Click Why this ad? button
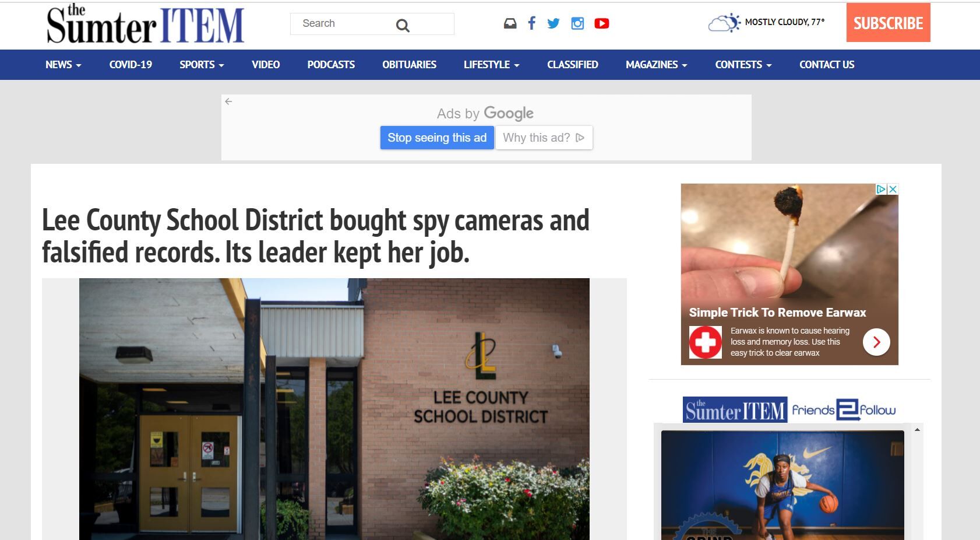This screenshot has width=980, height=540. (x=544, y=138)
